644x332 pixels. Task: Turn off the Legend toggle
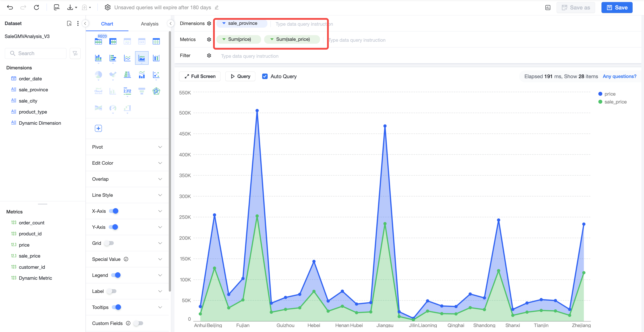(x=116, y=275)
